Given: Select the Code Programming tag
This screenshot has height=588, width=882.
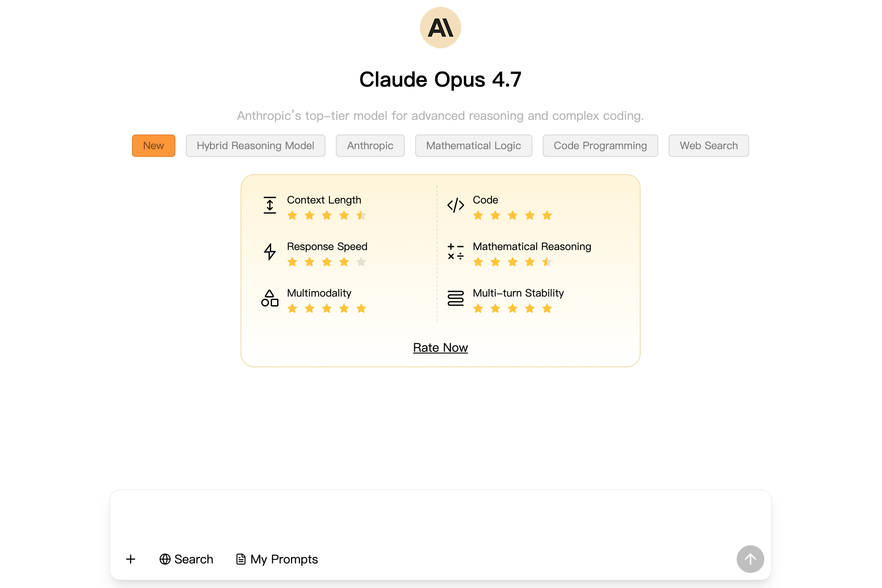Looking at the screenshot, I should 600,146.
